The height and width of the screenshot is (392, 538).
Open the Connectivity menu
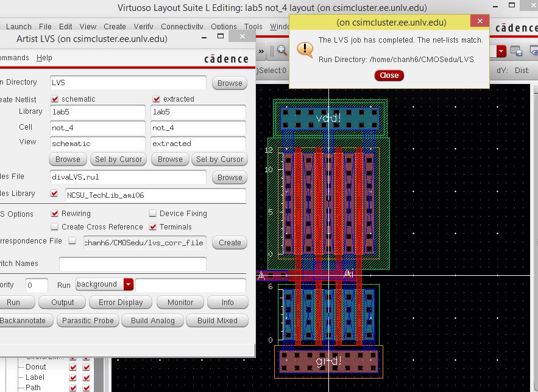pyautogui.click(x=182, y=27)
